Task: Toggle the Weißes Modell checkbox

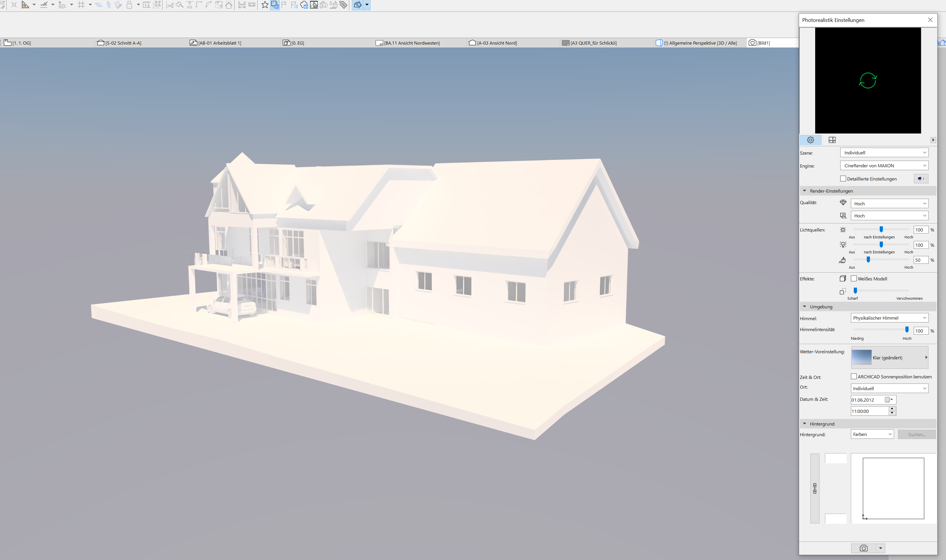Action: (x=854, y=278)
